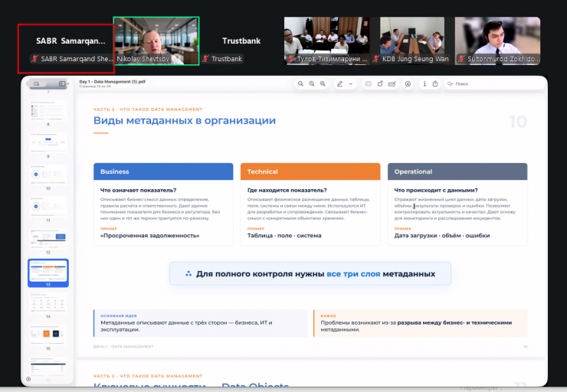Open page 8 thumbnail in sidebar
Viewport: 567px width, 392px height.
pos(48,110)
